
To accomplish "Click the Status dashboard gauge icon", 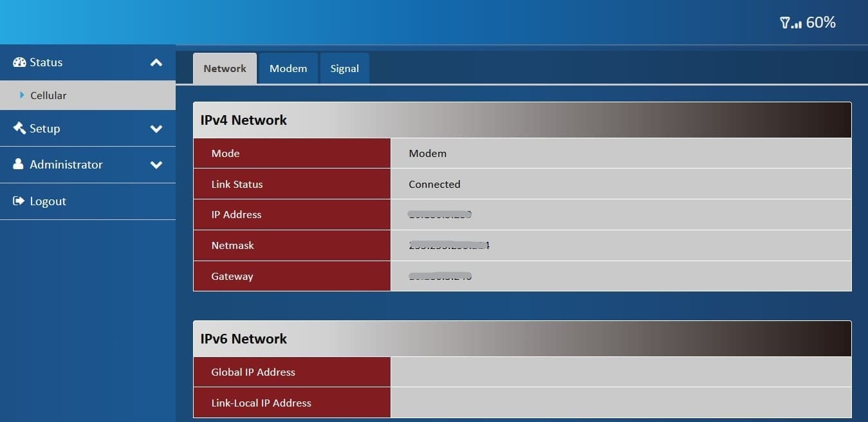I will (19, 62).
